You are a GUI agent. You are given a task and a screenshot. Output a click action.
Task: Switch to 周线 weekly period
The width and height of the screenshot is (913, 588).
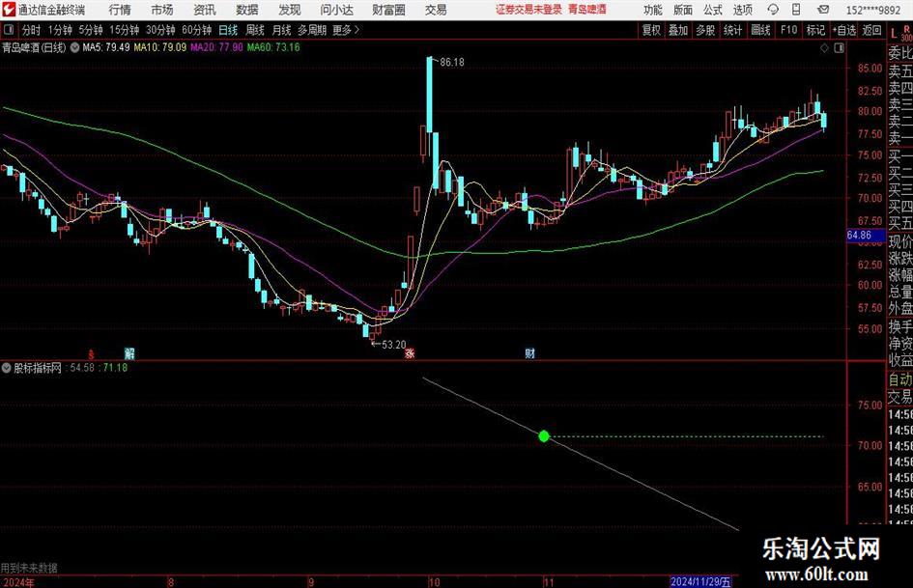(x=255, y=30)
